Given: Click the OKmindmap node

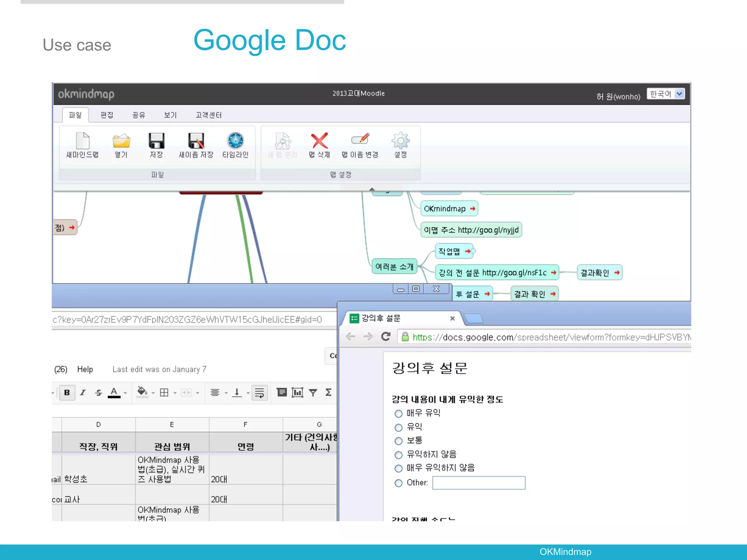Looking at the screenshot, I should (x=449, y=209).
